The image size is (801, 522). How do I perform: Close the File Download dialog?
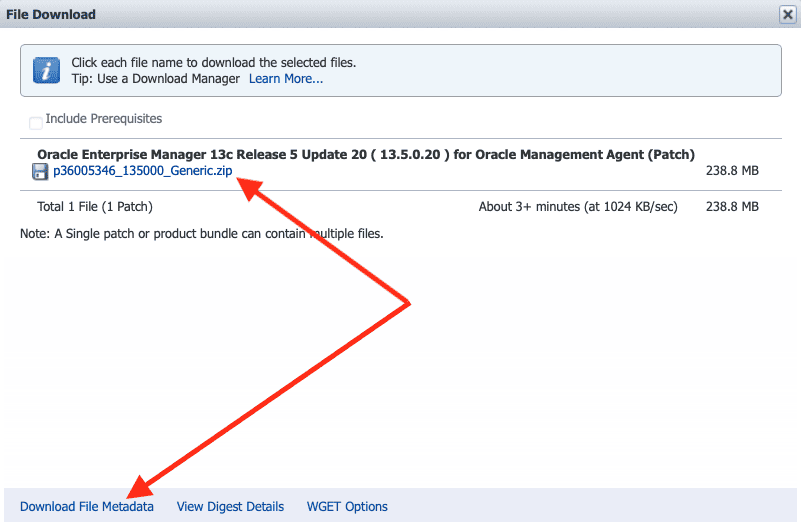(787, 14)
